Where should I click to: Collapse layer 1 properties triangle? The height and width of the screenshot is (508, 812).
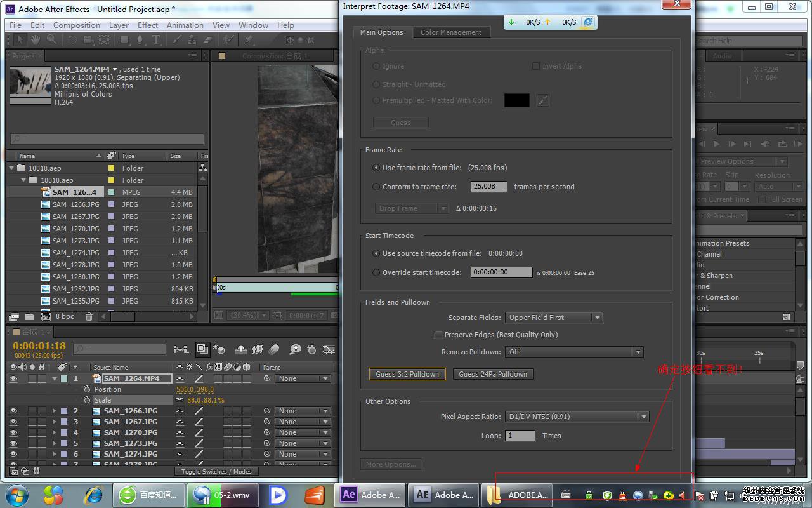click(55, 378)
